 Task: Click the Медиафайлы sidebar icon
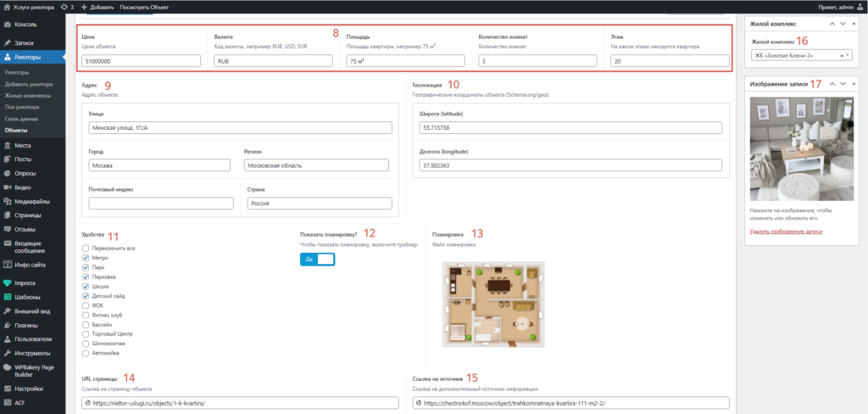tap(7, 202)
